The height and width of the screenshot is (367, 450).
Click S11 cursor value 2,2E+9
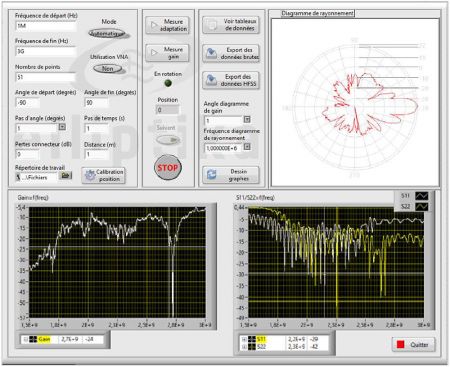(x=296, y=339)
